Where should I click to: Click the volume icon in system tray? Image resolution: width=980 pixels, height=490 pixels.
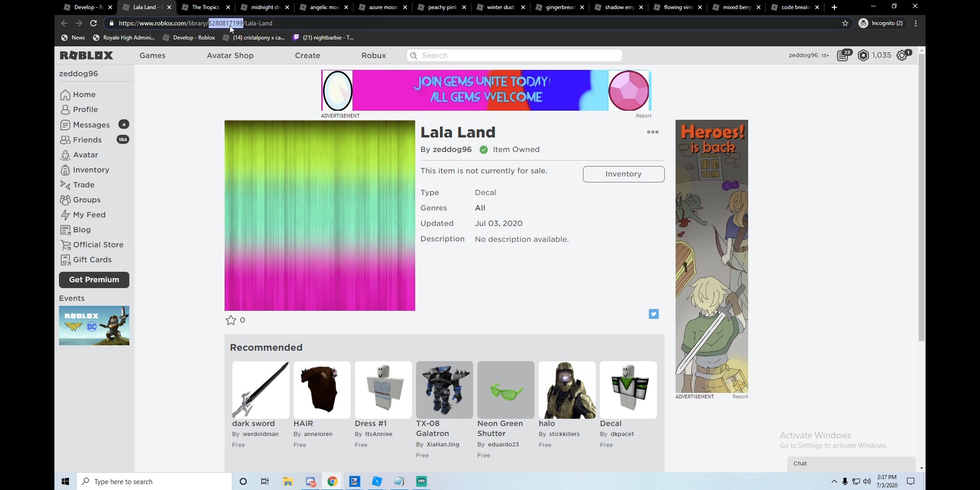click(867, 481)
